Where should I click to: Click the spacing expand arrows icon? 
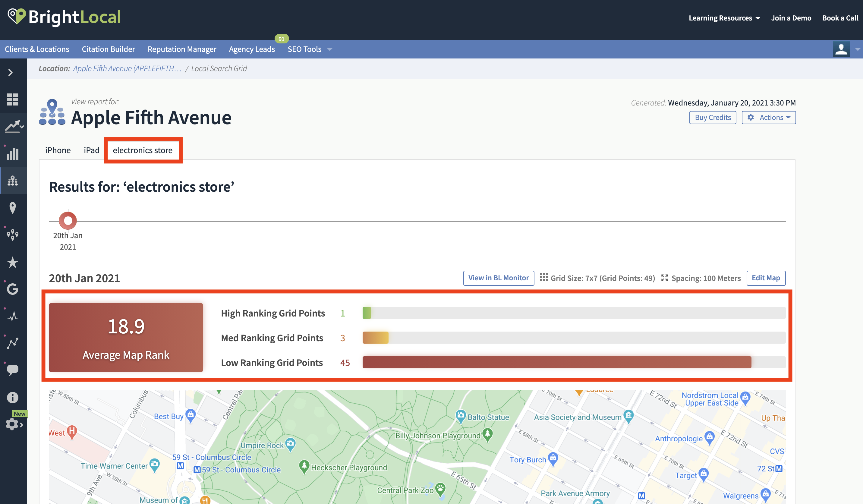[664, 278]
